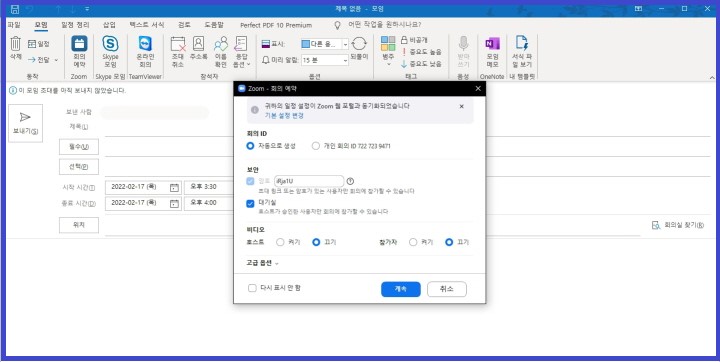This screenshot has height=362, width=720.
Task: Select host video 끄기 off
Action: (316, 242)
